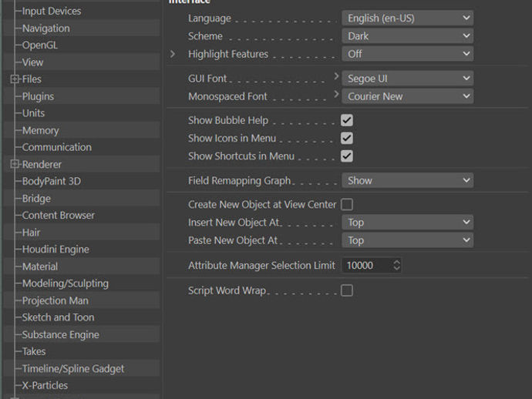The width and height of the screenshot is (532, 399).
Task: Expand the Monospaced Font arrow
Action: 336,94
